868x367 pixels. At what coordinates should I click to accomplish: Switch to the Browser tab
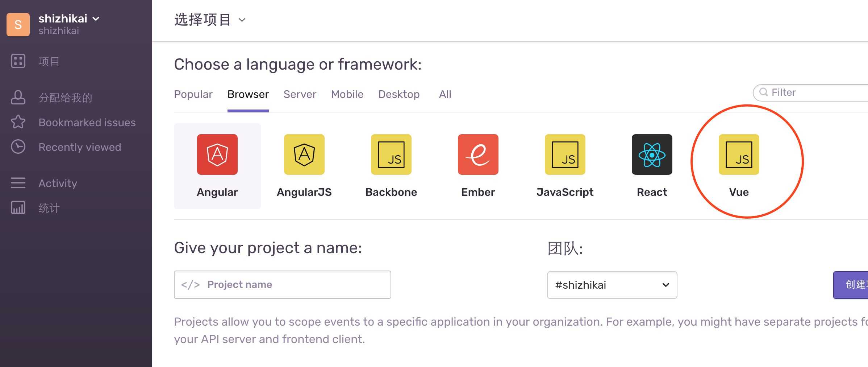(248, 94)
